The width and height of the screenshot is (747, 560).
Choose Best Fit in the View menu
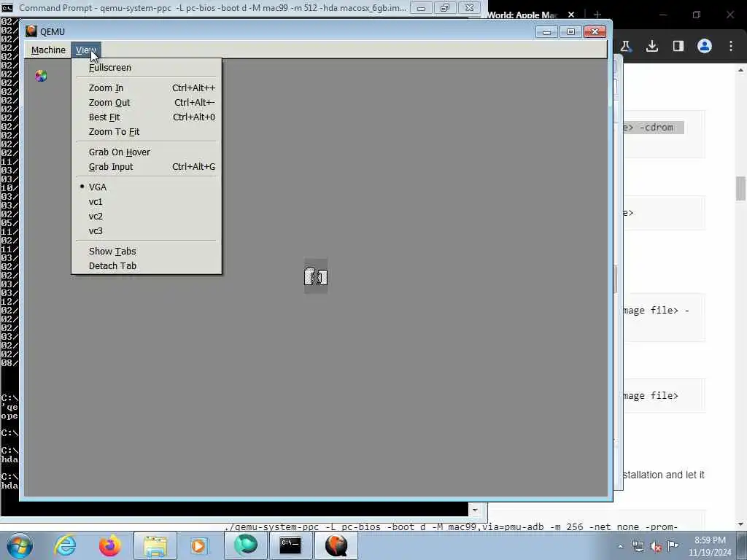pyautogui.click(x=146, y=117)
